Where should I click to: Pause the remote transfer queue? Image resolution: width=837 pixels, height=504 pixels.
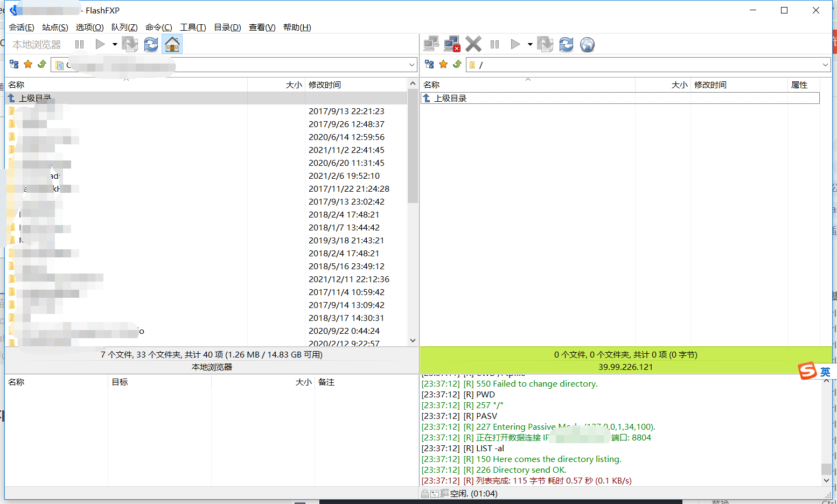[494, 44]
